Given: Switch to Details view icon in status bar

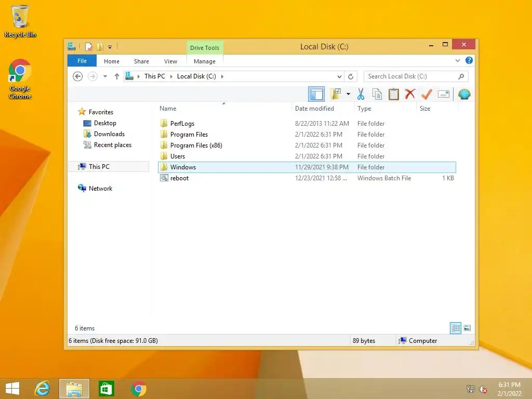Looking at the screenshot, I should pyautogui.click(x=455, y=328).
